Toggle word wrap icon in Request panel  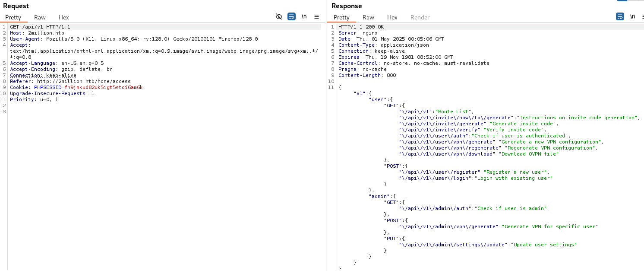[x=291, y=16]
